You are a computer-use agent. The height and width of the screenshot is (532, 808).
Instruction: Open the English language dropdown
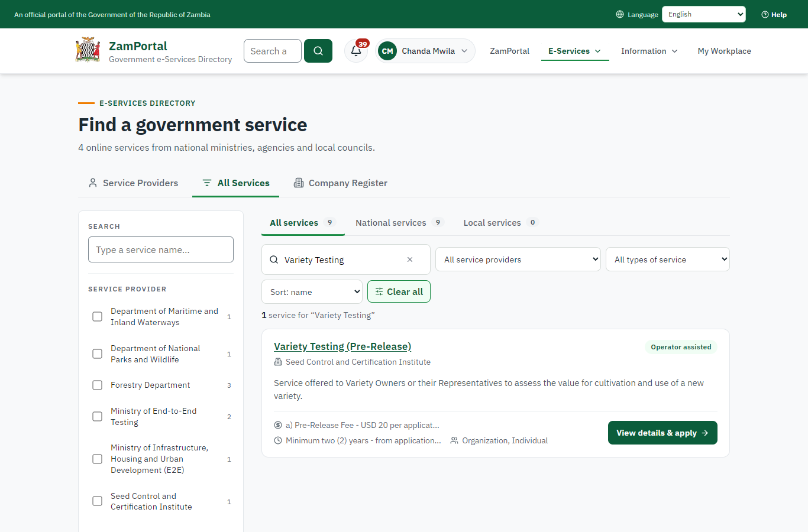[704, 14]
